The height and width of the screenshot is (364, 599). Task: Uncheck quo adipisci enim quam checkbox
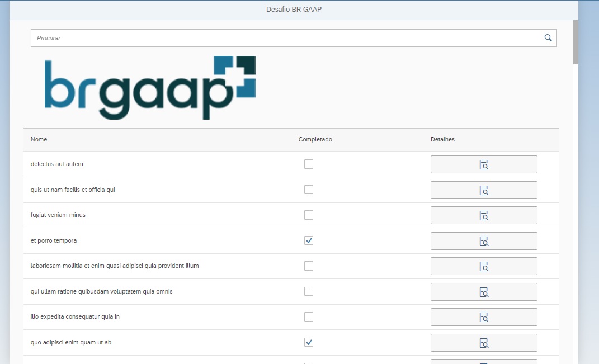(x=308, y=342)
